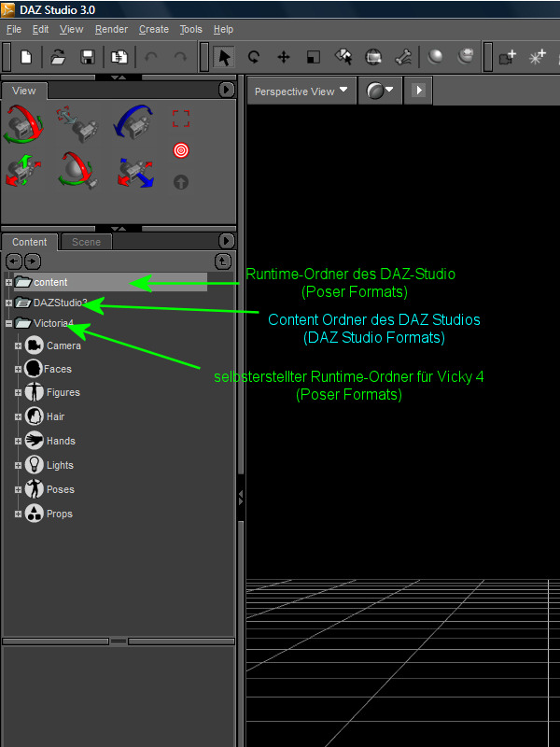Expand the Camera category node
This screenshot has height=747, width=560.
(18, 345)
